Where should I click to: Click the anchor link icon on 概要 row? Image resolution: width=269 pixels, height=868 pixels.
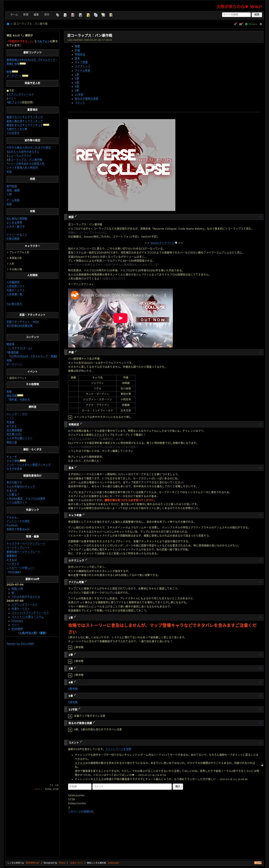pyautogui.click(x=260, y=217)
